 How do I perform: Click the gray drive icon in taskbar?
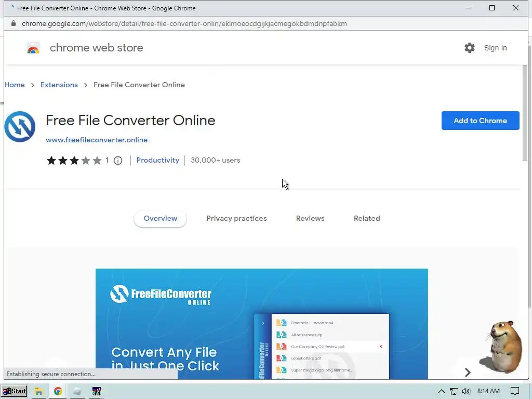click(77, 391)
